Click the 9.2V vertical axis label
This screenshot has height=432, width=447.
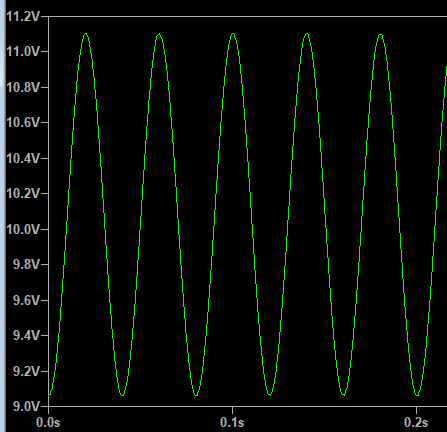click(x=26, y=371)
